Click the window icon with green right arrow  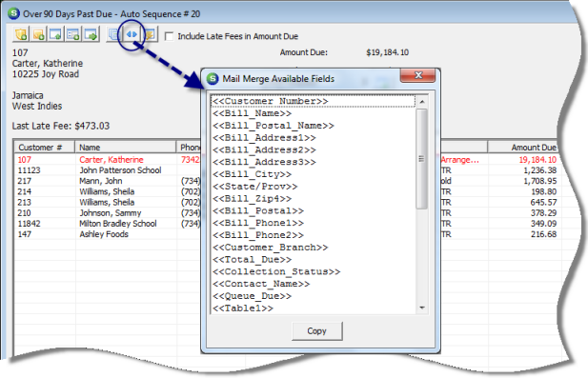pyautogui.click(x=91, y=34)
